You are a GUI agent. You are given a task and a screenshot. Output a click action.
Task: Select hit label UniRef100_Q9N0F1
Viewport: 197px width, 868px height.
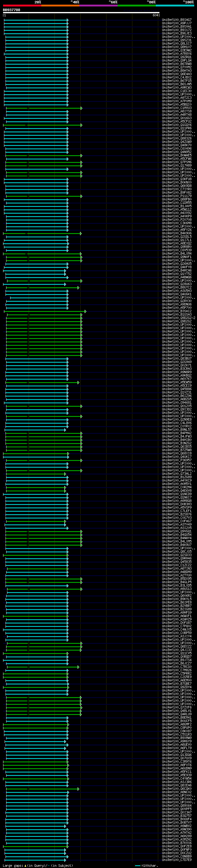click(x=177, y=257)
